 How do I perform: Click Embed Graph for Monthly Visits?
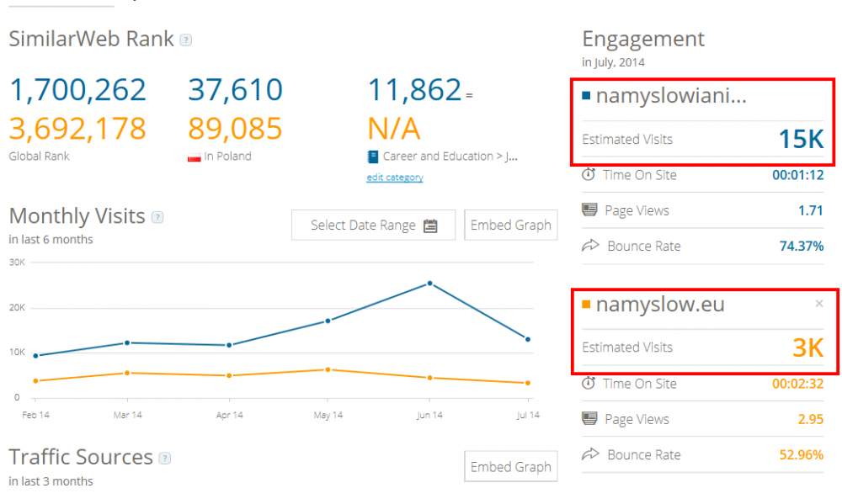pyautogui.click(x=511, y=225)
